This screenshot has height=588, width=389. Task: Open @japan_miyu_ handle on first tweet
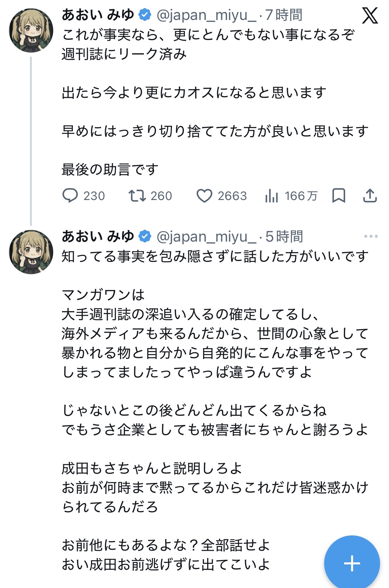click(x=206, y=15)
